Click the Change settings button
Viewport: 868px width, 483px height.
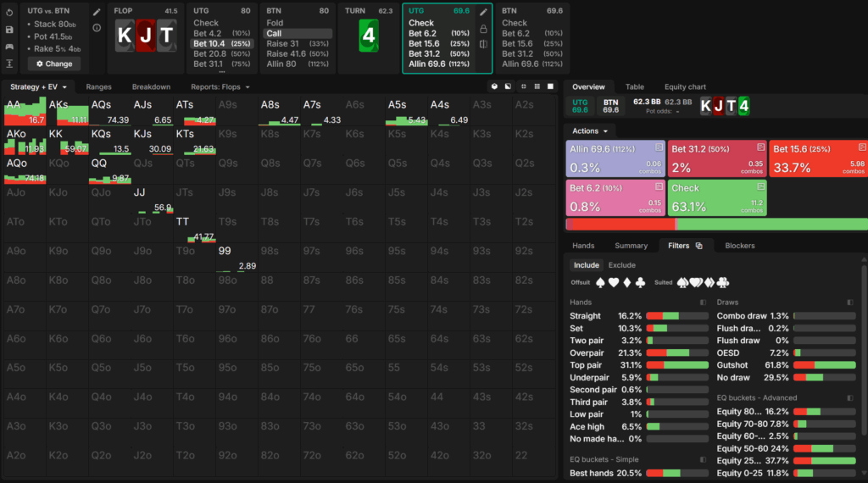pos(53,64)
